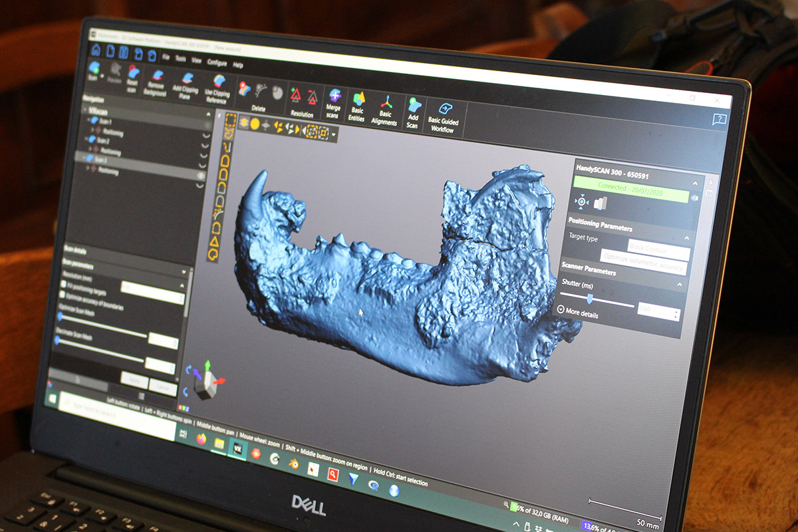The height and width of the screenshot is (532, 798).
Task: Open File Explorer from the taskbar
Action: (x=219, y=444)
